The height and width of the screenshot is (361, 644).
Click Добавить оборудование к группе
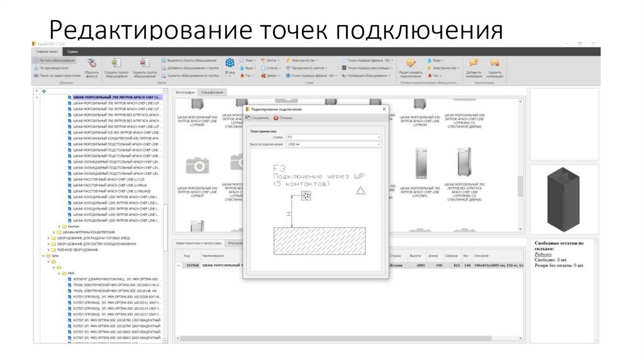tap(190, 68)
